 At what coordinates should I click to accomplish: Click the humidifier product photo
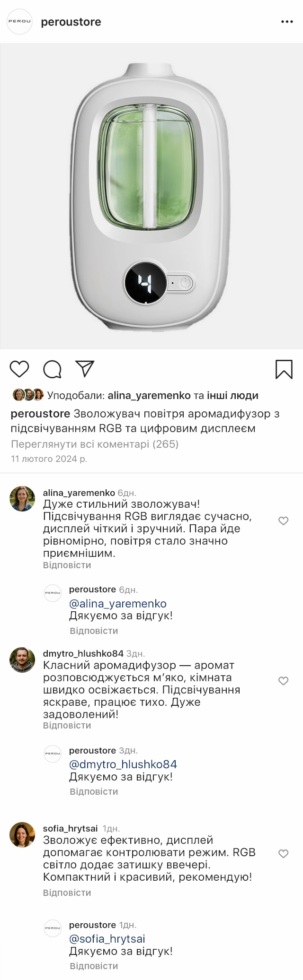151,196
